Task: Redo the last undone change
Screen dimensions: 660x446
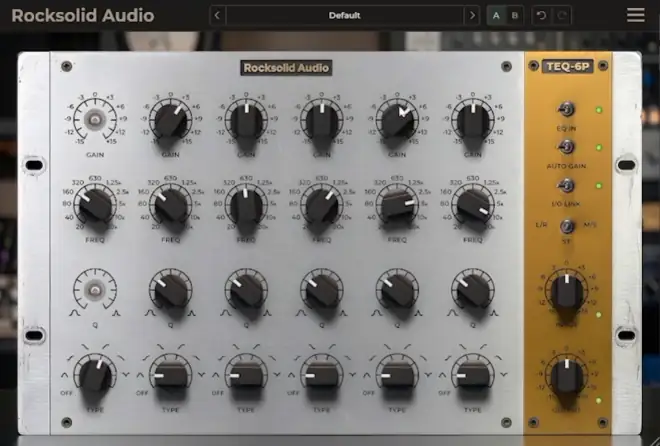Action: pos(562,16)
